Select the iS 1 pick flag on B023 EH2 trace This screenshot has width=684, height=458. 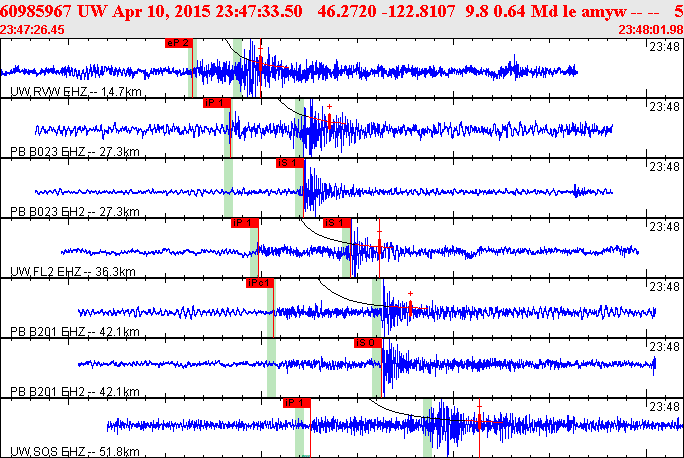point(290,163)
